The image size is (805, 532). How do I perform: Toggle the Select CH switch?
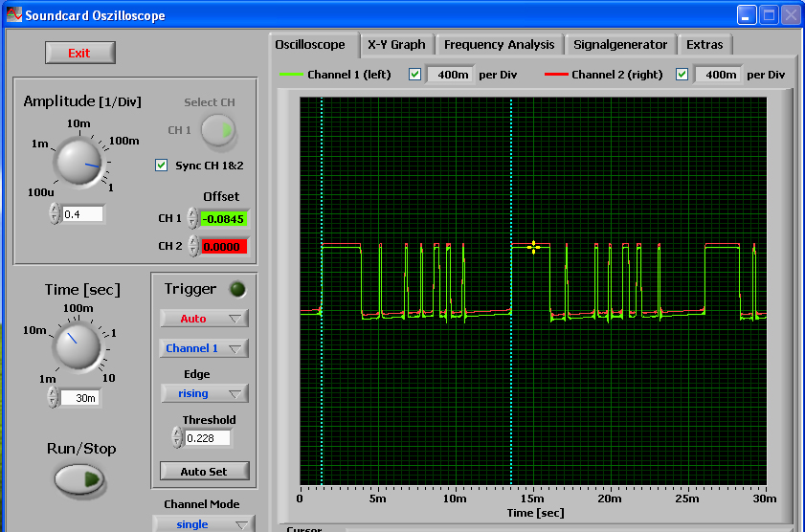coord(218,130)
